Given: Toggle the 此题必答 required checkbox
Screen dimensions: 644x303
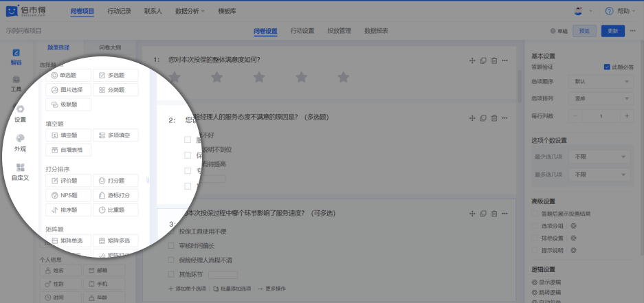Looking at the screenshot, I should pos(607,67).
